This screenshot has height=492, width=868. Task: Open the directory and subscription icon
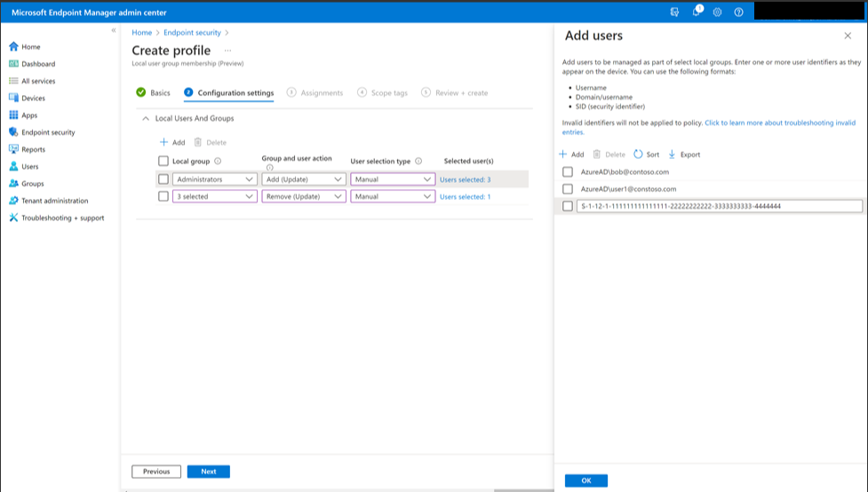tap(674, 12)
